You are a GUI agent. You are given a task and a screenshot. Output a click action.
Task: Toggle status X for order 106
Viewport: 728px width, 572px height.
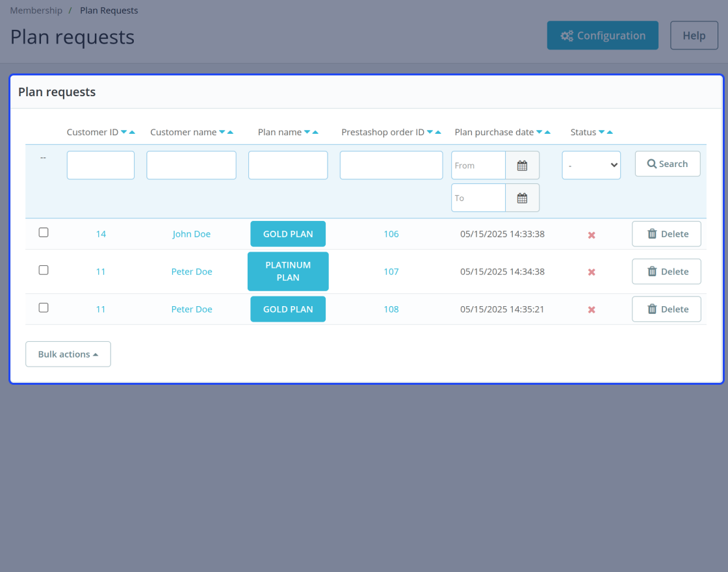[591, 235]
